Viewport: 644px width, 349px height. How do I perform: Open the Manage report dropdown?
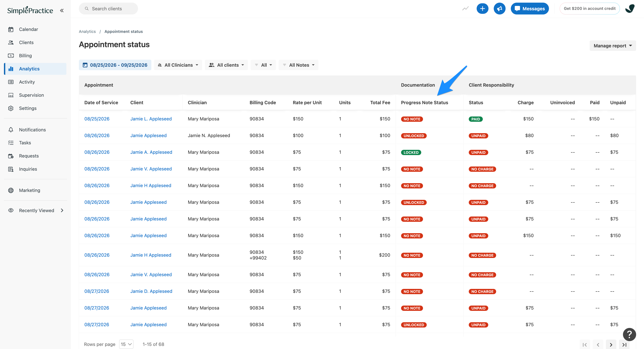[612, 46]
